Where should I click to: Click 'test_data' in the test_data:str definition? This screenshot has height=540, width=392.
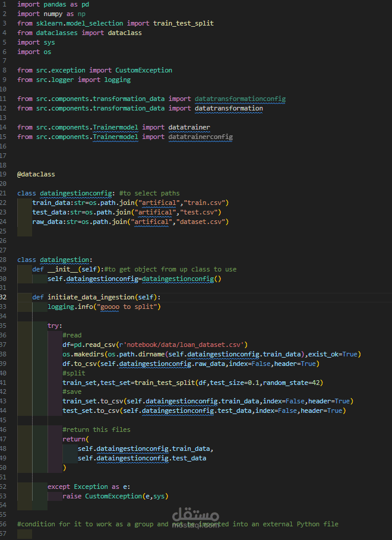click(x=49, y=212)
